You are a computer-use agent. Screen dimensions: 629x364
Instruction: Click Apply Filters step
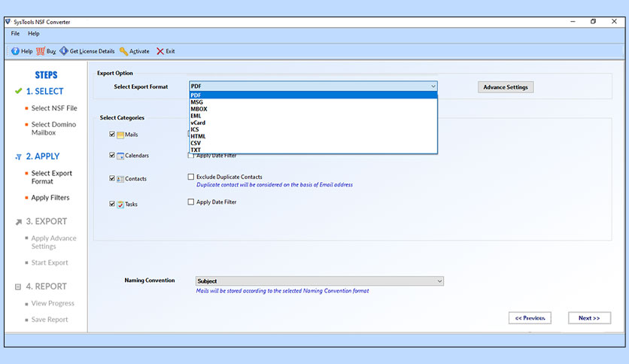(x=50, y=198)
